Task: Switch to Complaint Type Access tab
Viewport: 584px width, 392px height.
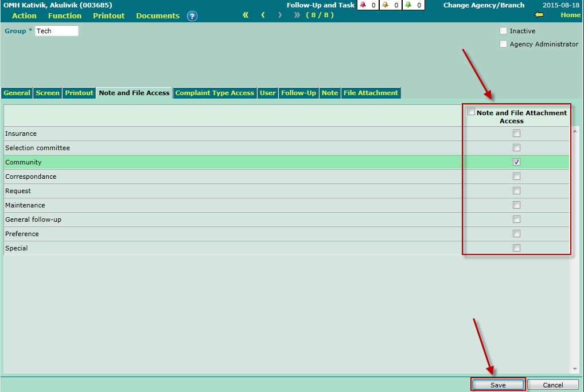Action: 215,93
